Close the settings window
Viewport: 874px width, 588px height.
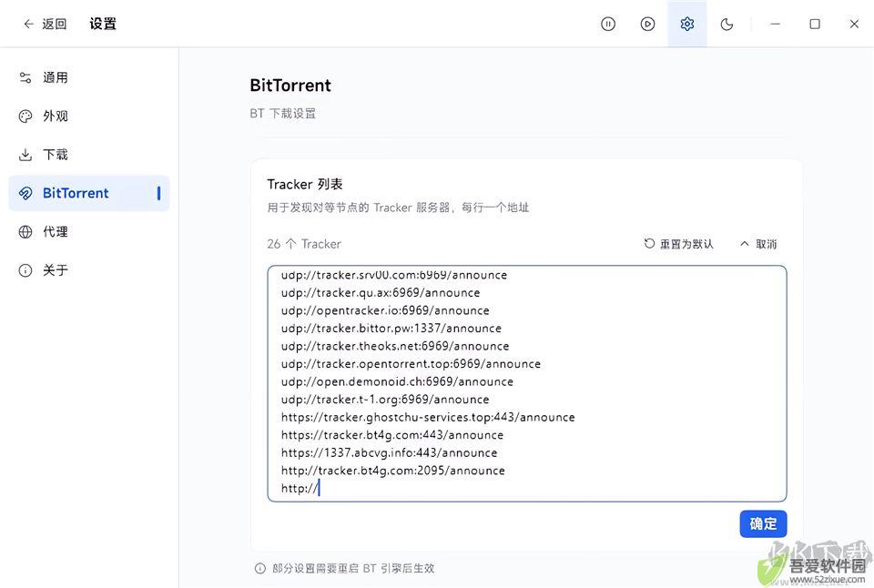pyautogui.click(x=854, y=24)
